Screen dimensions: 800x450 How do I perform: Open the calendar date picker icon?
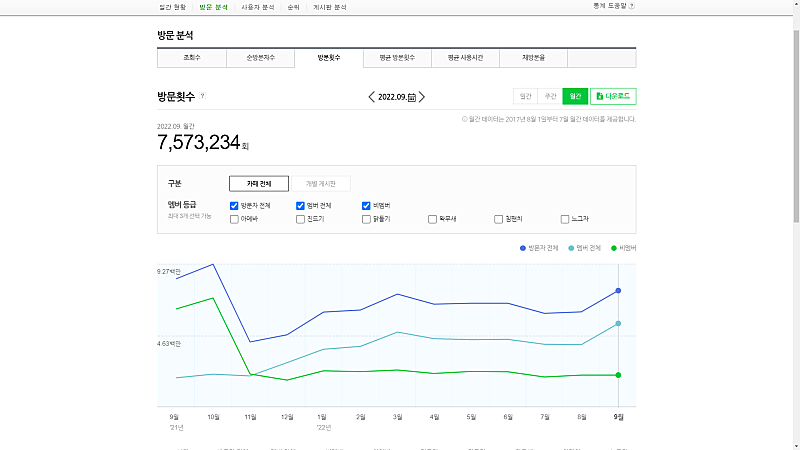click(x=411, y=97)
